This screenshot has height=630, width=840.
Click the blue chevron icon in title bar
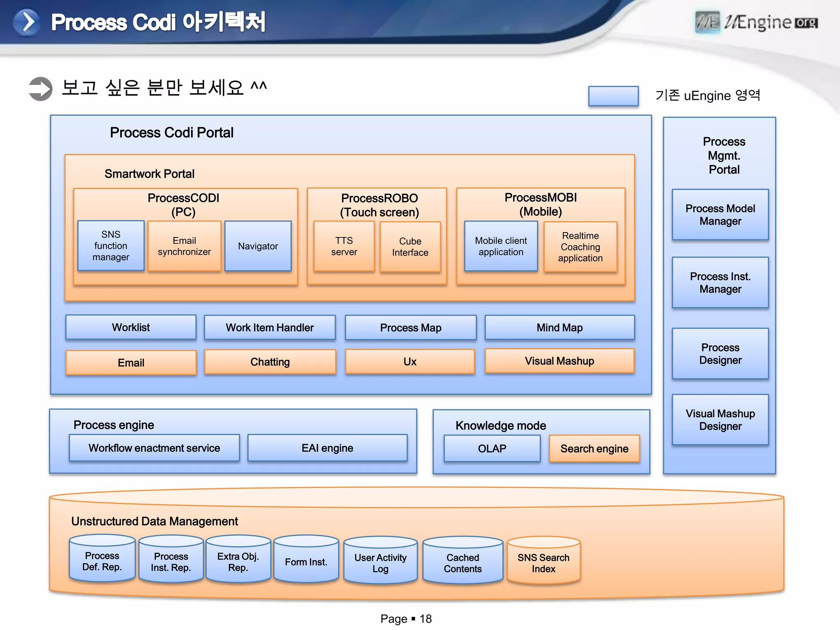tap(26, 22)
